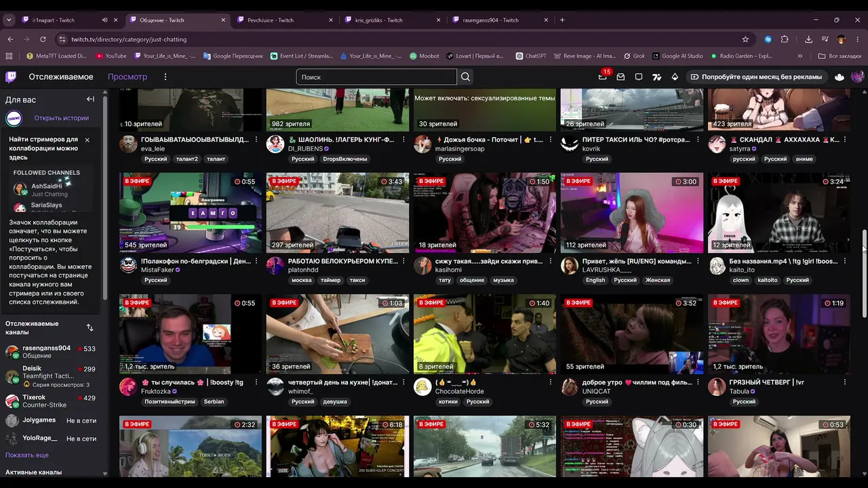Click the Bits diamond icon
This screenshot has height=488, width=868.
coord(675,77)
